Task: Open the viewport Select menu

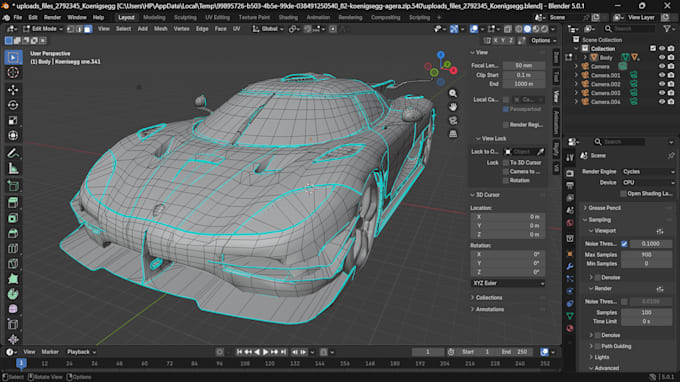Action: click(x=123, y=29)
